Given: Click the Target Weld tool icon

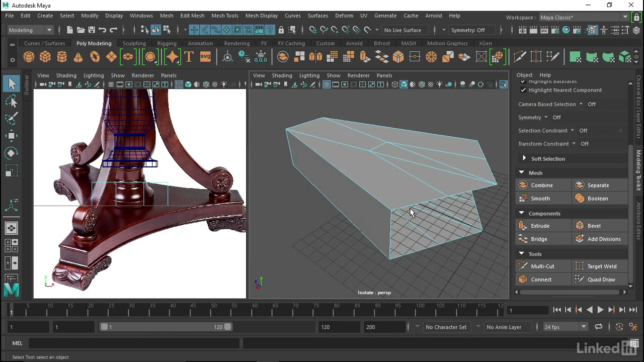Looking at the screenshot, I should pos(580,266).
